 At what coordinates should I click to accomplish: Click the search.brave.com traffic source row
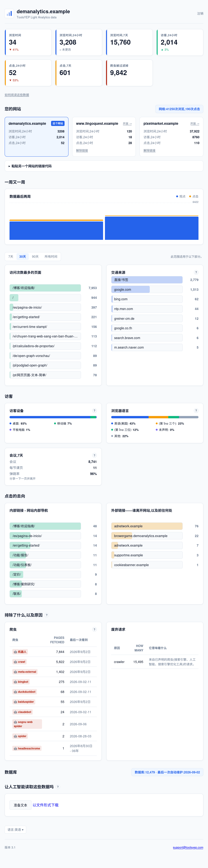[x=155, y=338]
